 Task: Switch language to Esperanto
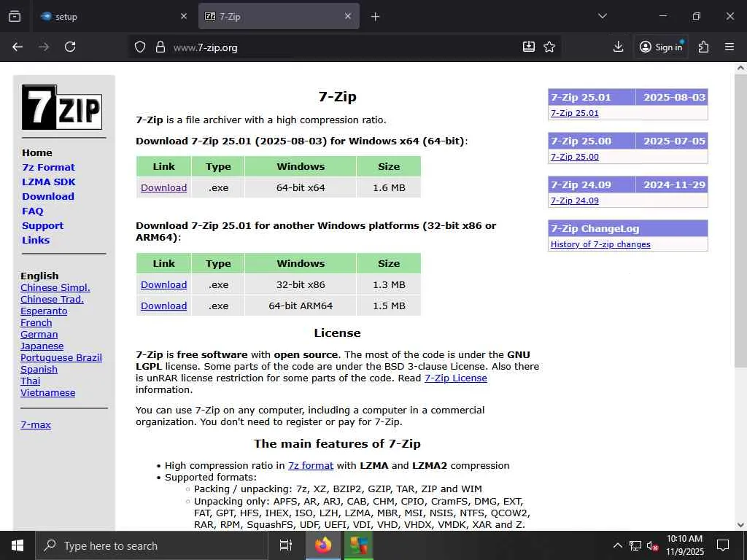(x=44, y=311)
